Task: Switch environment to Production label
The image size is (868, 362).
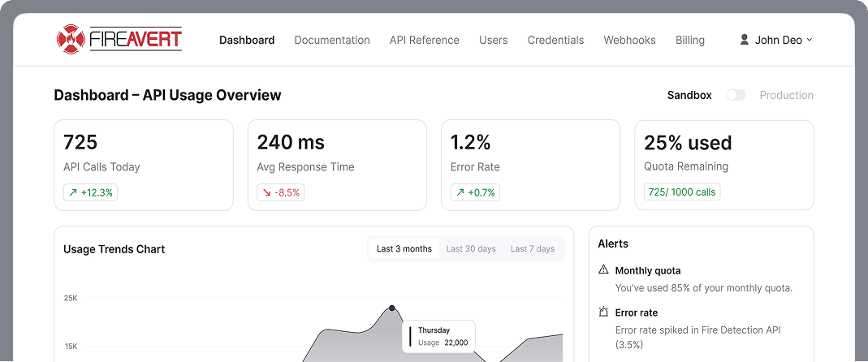Action: pos(786,95)
